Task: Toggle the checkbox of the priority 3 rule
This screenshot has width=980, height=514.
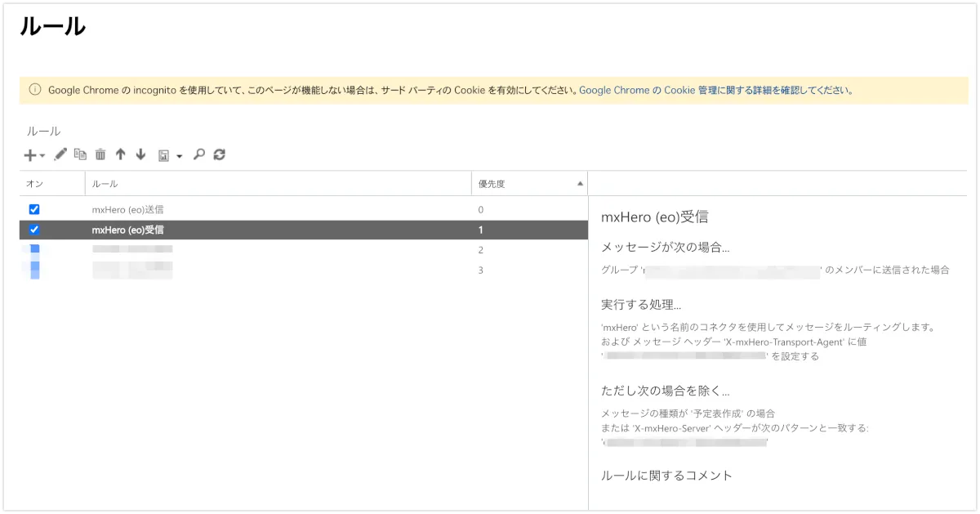Action: point(34,270)
